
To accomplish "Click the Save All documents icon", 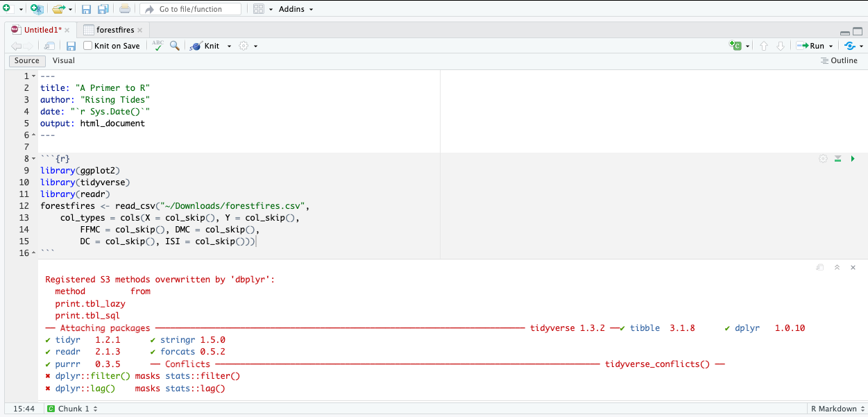I will [103, 9].
